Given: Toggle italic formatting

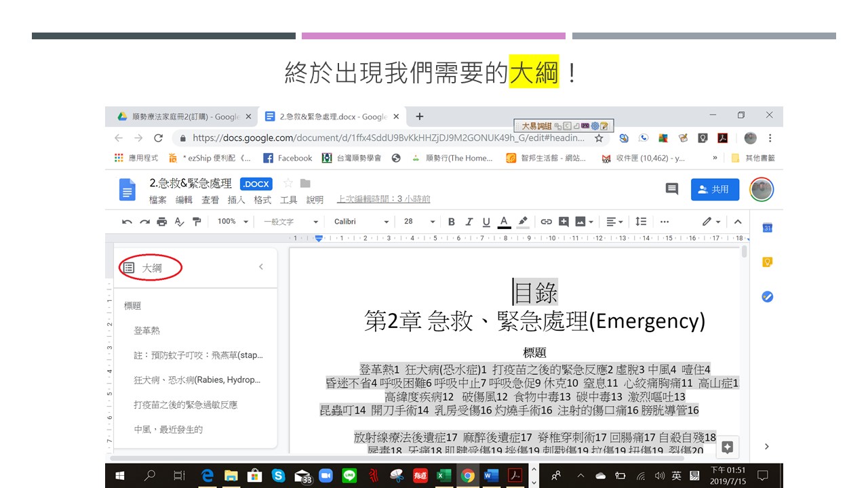Looking at the screenshot, I should tap(469, 222).
